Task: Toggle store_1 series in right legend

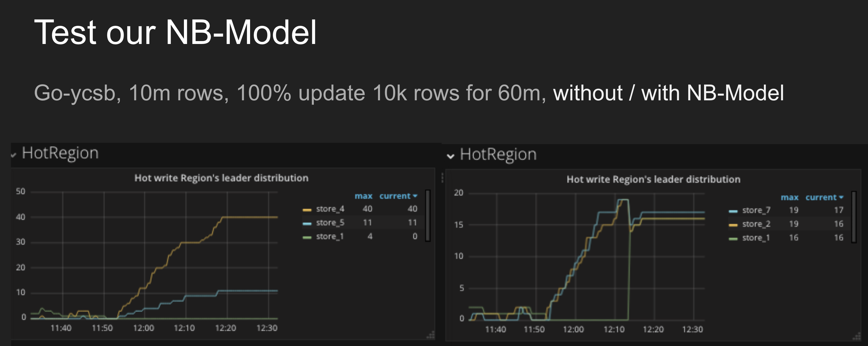Action: click(x=756, y=238)
